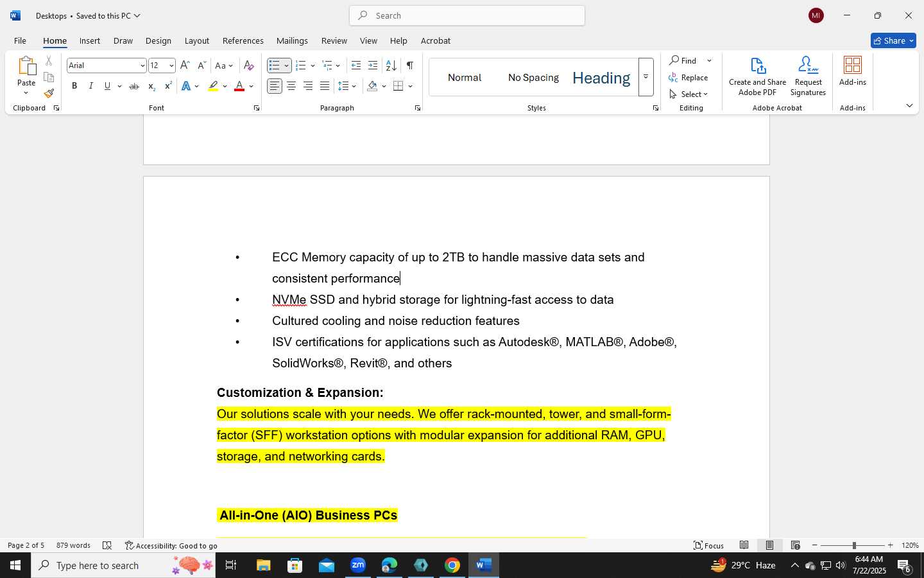This screenshot has width=924, height=578.
Task: Click the Decrease Indent icon
Action: (356, 66)
